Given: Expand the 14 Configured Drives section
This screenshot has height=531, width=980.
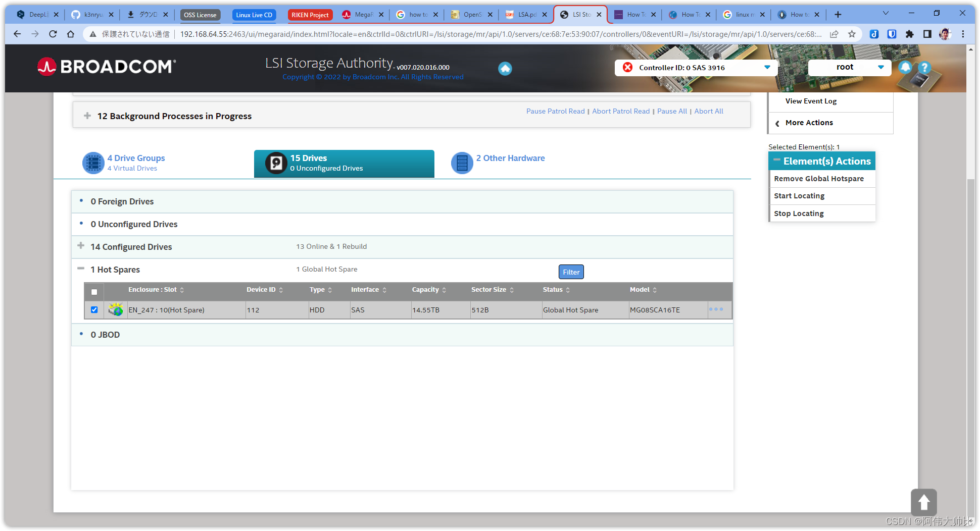Looking at the screenshot, I should [81, 246].
